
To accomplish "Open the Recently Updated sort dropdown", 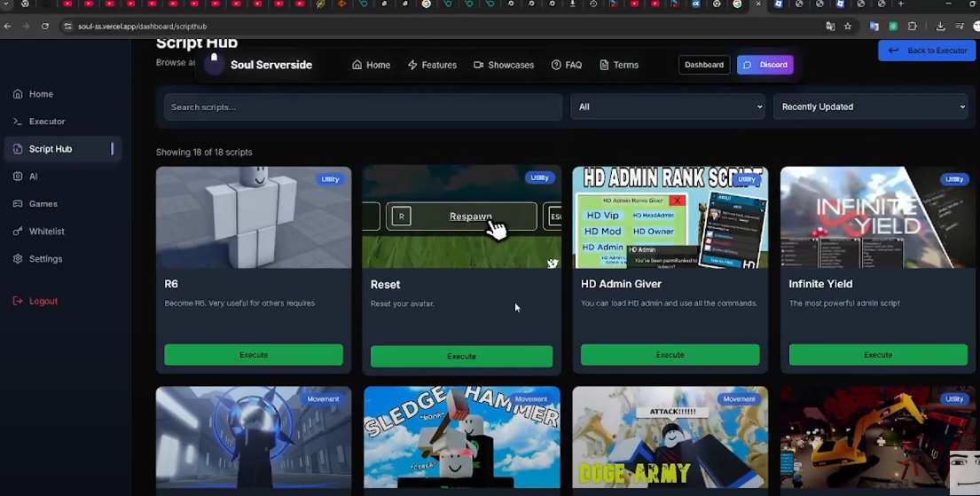I will point(872,106).
